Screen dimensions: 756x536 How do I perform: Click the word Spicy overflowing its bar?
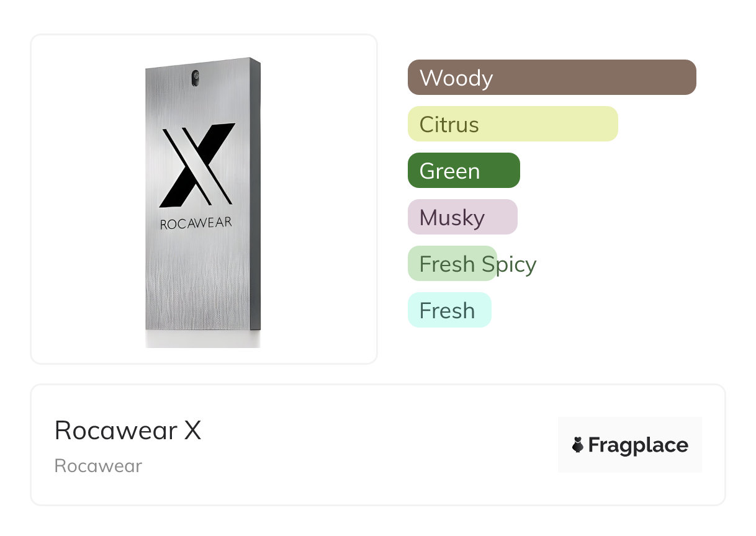point(509,264)
